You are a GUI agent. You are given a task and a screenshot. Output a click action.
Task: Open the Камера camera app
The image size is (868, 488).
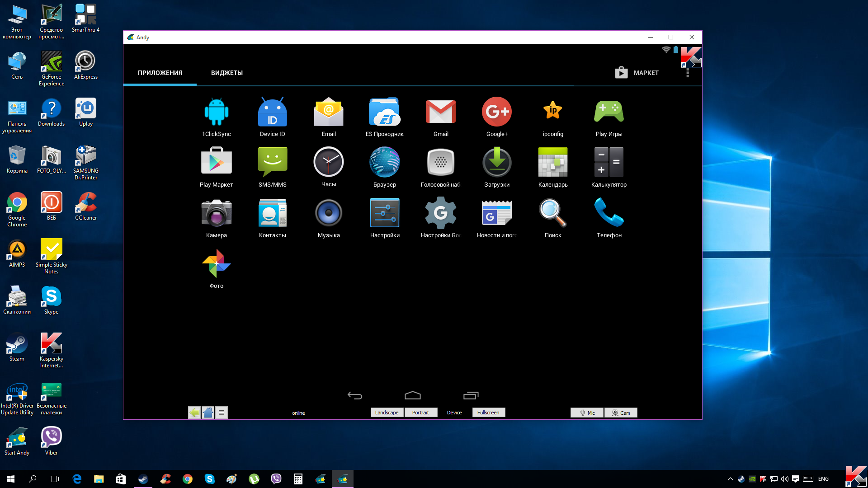pyautogui.click(x=216, y=212)
